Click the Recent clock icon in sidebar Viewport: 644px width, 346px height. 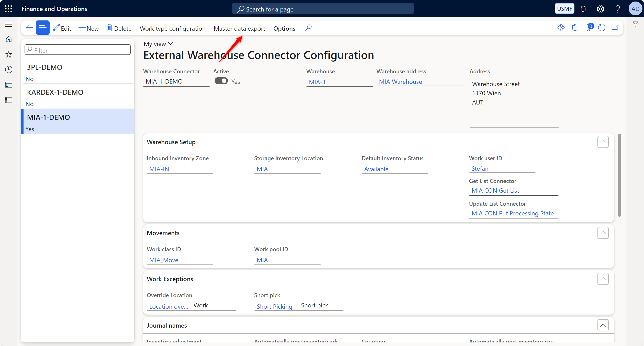[9, 70]
